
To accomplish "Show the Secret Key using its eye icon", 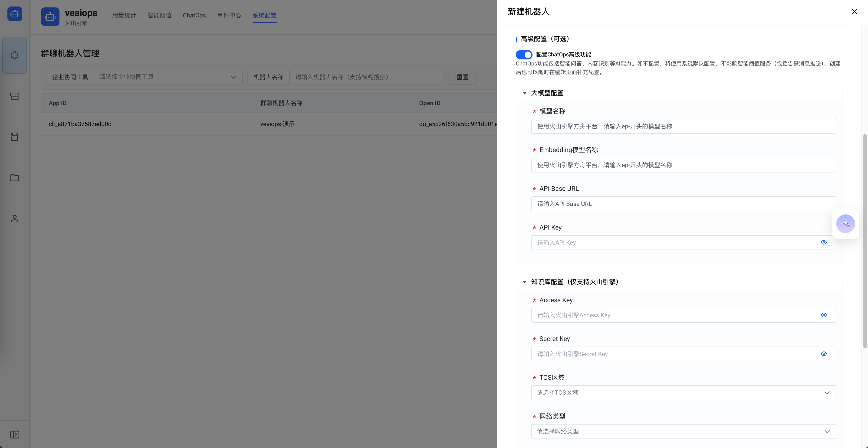I will 824,354.
